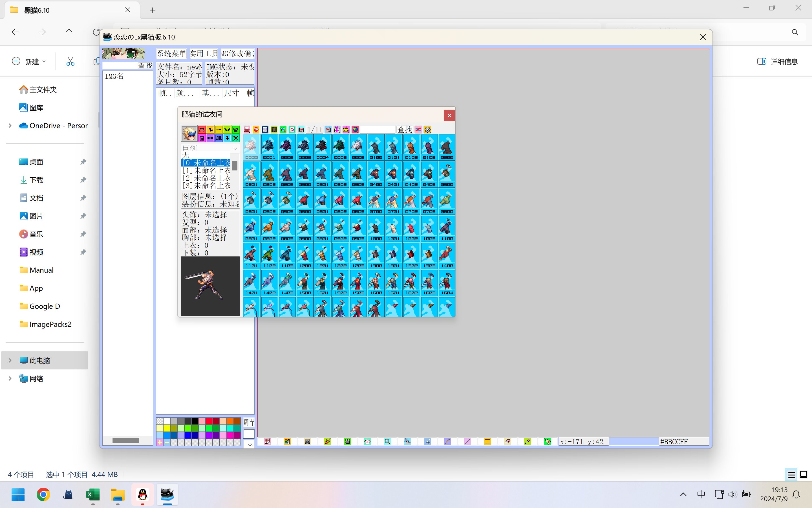This screenshot has width=812, height=508.
Task: Select the eraser tool in bottom toolbar
Action: click(508, 441)
